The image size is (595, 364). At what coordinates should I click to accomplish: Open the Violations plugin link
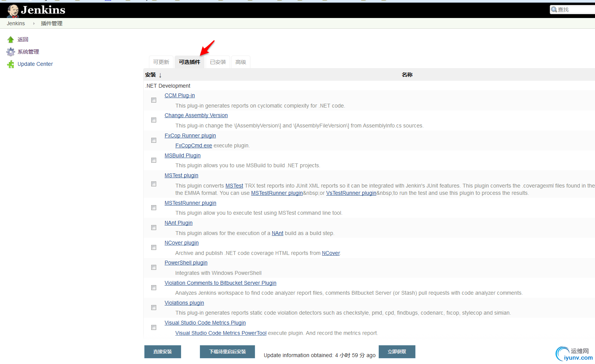pyautogui.click(x=184, y=303)
